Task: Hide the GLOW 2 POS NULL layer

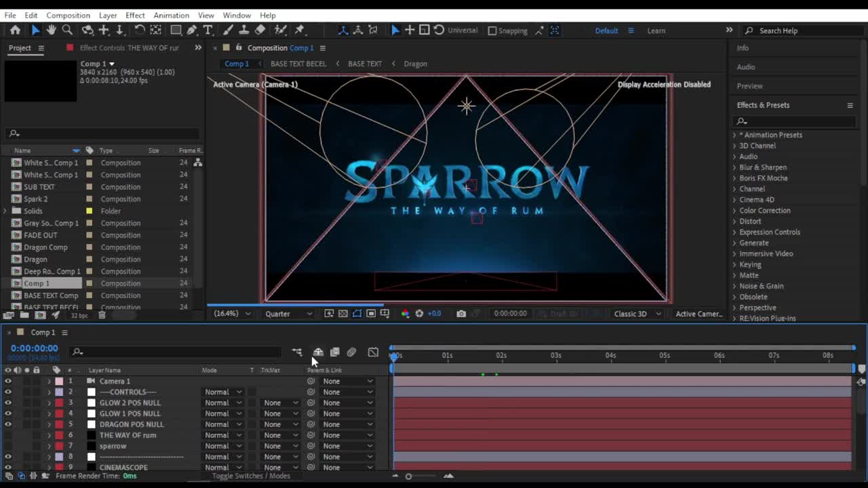Action: pyautogui.click(x=8, y=403)
